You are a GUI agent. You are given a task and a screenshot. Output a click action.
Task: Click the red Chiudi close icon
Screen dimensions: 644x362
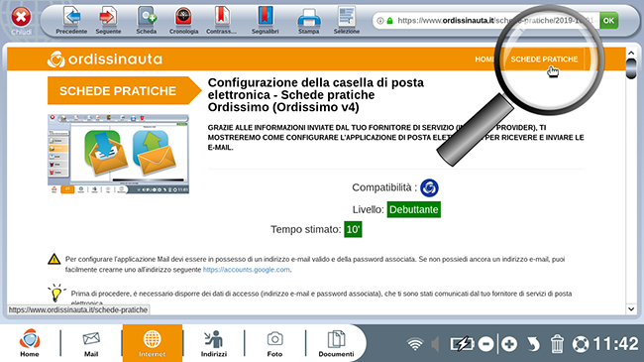(x=21, y=18)
